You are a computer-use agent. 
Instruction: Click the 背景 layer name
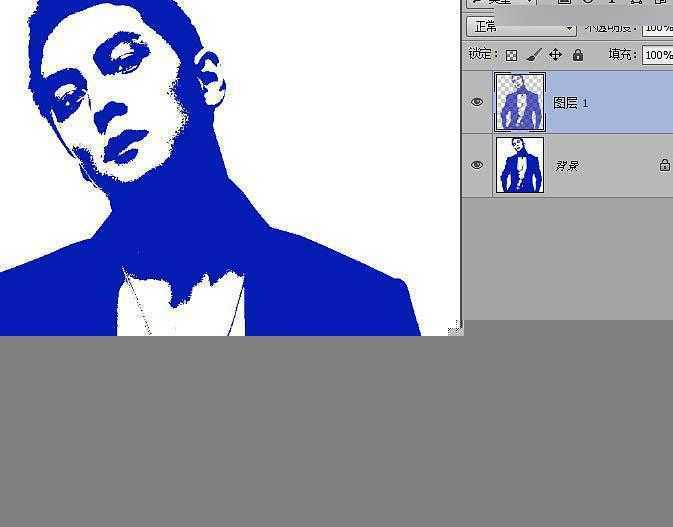(x=567, y=166)
